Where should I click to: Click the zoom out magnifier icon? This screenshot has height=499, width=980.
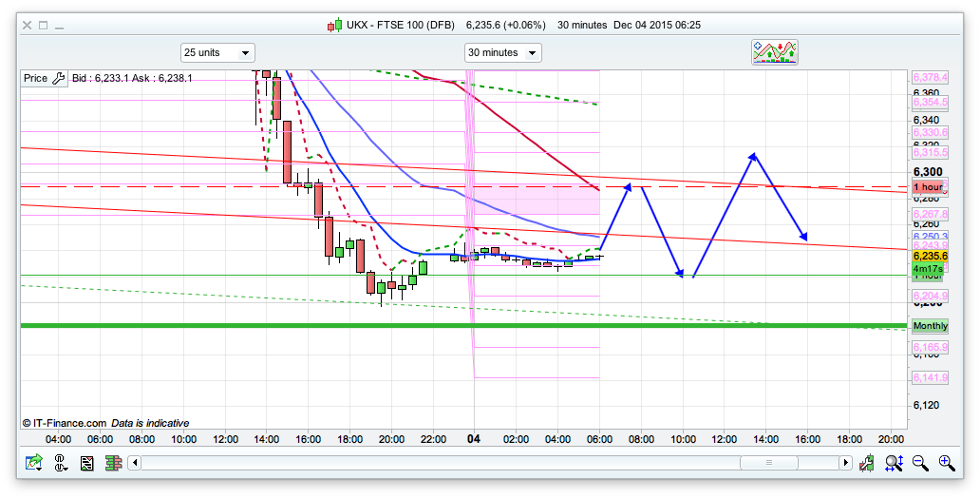[x=920, y=463]
